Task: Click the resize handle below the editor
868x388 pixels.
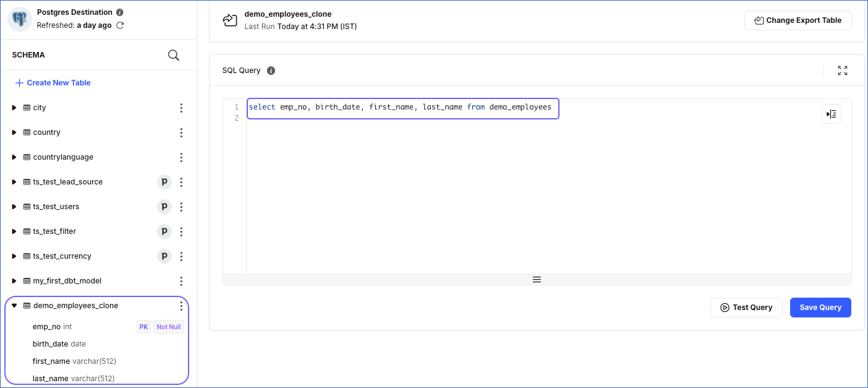Action: tap(537, 280)
